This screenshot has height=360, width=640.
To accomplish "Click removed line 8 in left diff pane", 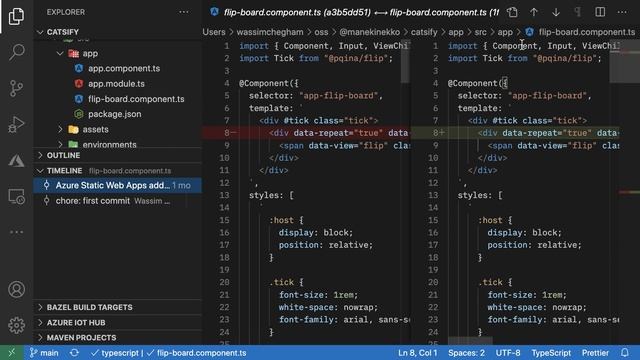I will (306, 133).
